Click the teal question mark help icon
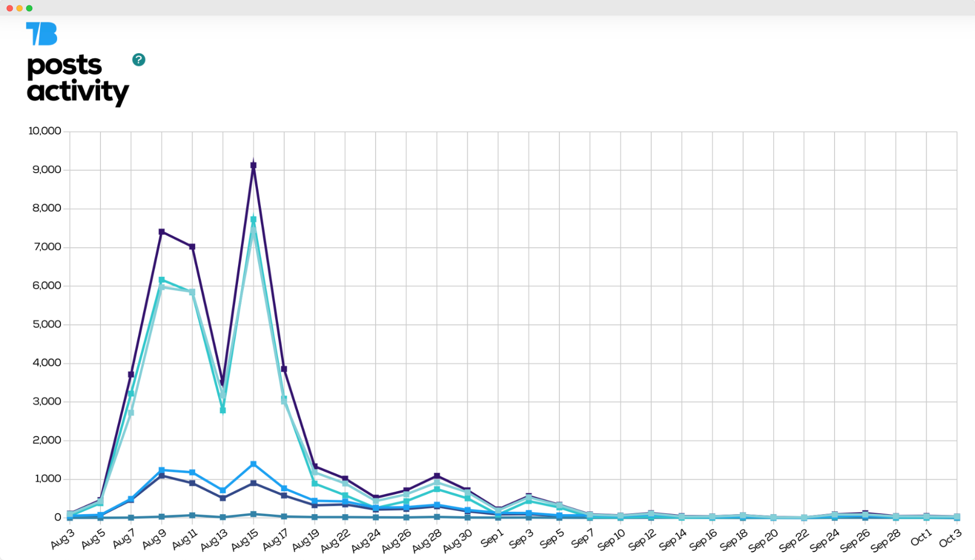This screenshot has width=975, height=560. pos(139,59)
